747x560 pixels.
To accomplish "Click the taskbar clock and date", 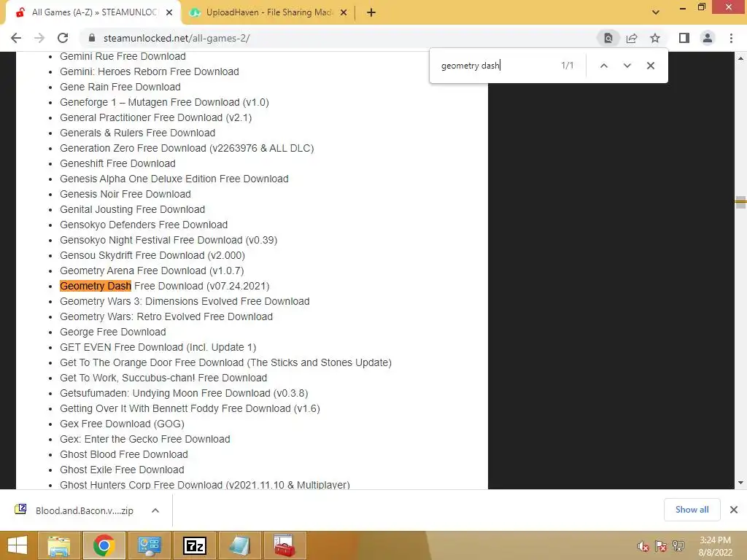I will click(715, 546).
